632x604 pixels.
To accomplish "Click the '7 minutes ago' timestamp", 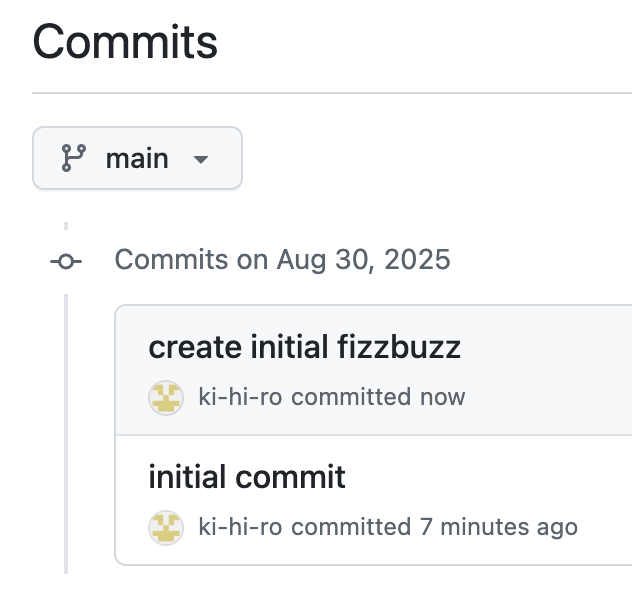I will point(499,527).
